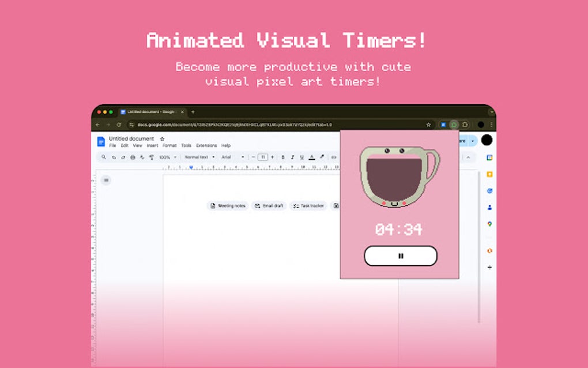The width and height of the screenshot is (588, 368).
Task: Open Google Keep notes in the side panel
Action: tap(489, 175)
